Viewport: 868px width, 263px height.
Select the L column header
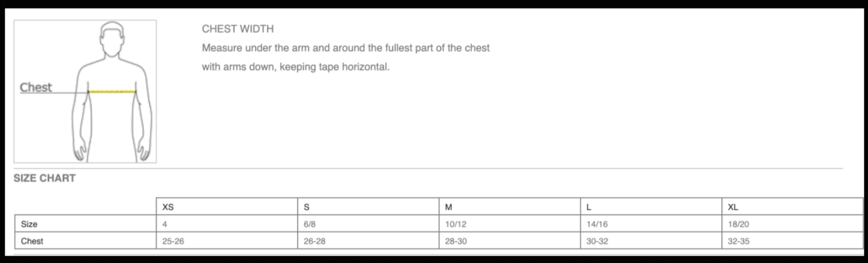click(589, 207)
